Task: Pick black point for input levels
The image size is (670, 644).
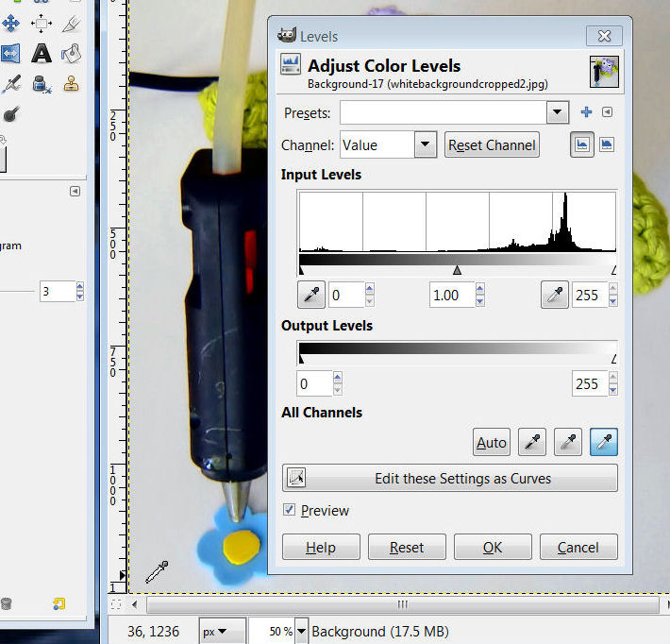Action: point(311,295)
